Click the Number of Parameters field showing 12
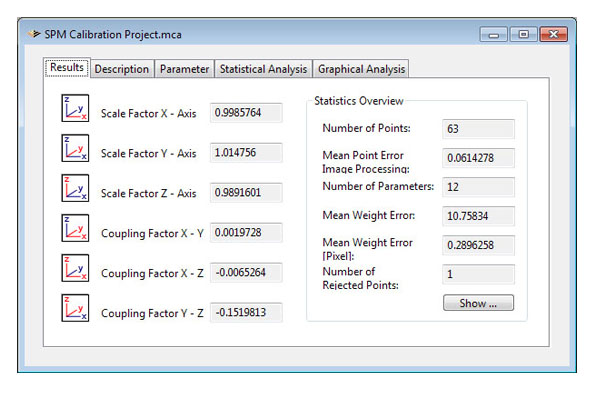The image size is (595, 397). (x=479, y=187)
